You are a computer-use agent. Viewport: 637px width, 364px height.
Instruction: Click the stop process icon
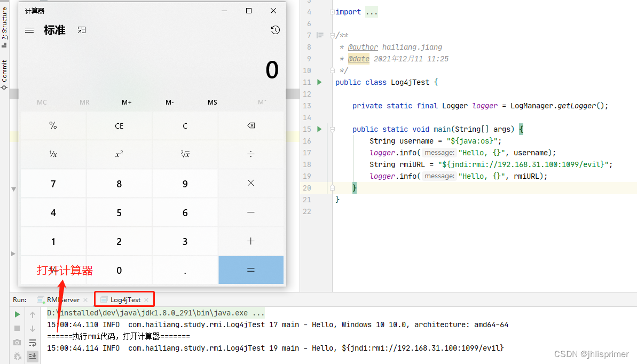coord(17,328)
